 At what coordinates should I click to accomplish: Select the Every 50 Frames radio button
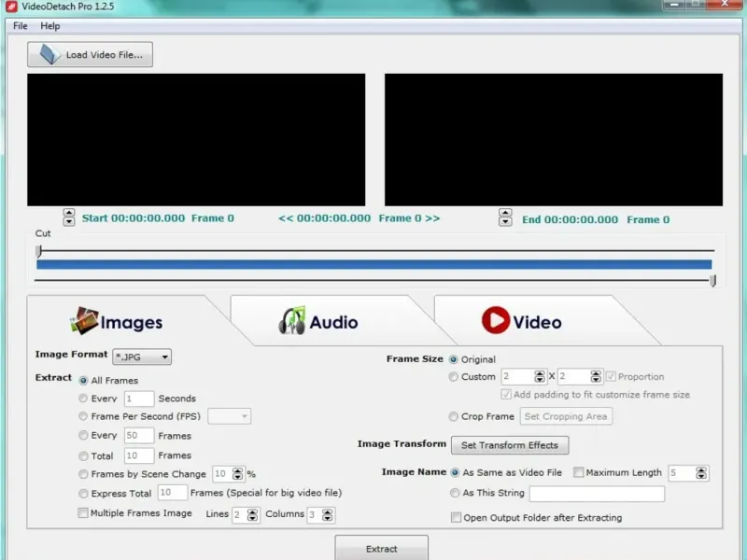pyautogui.click(x=83, y=435)
